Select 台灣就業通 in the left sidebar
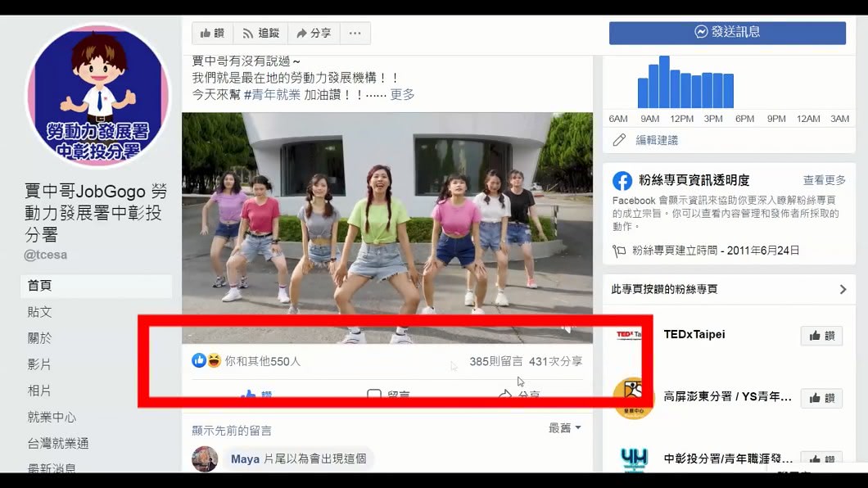 (58, 443)
